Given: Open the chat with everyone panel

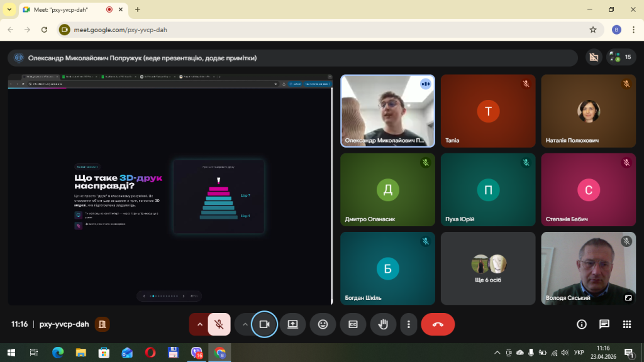Looking at the screenshot, I should 604,324.
